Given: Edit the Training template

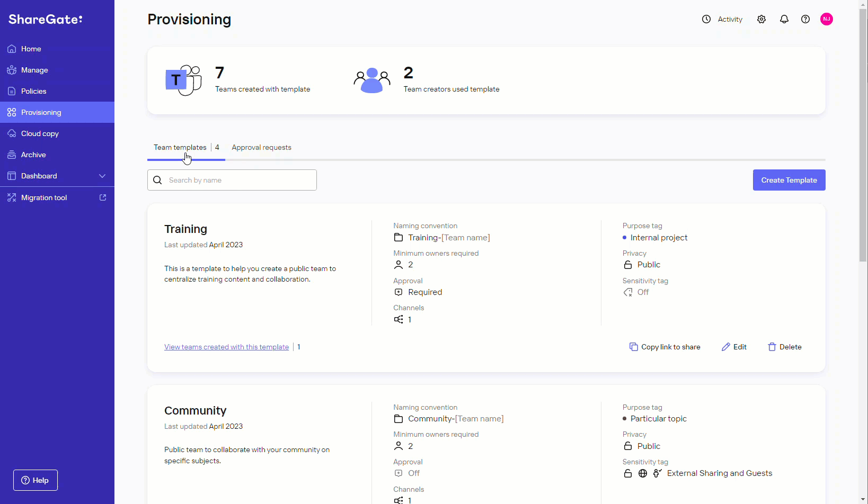Looking at the screenshot, I should (734, 347).
